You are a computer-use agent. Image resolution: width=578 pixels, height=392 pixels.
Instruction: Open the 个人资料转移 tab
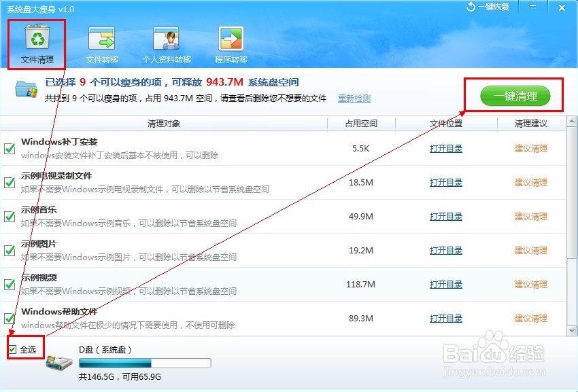pos(167,44)
